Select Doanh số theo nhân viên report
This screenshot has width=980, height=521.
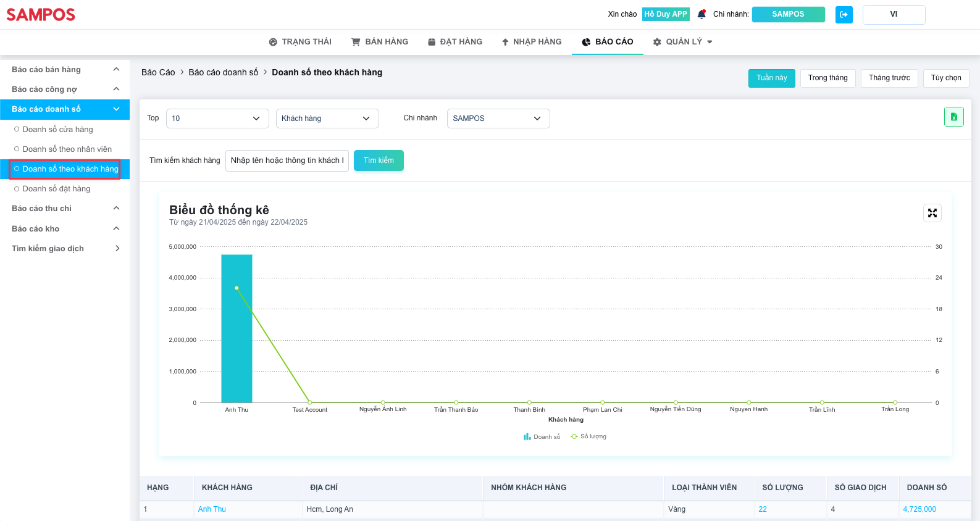click(67, 149)
